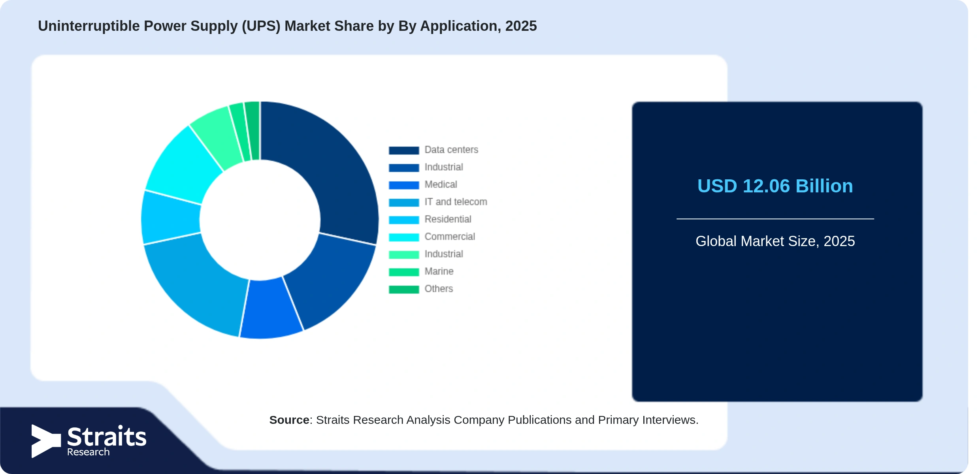Click the 'Straits' brand name text
Screen dimensions: 980x474
pyautogui.click(x=107, y=436)
